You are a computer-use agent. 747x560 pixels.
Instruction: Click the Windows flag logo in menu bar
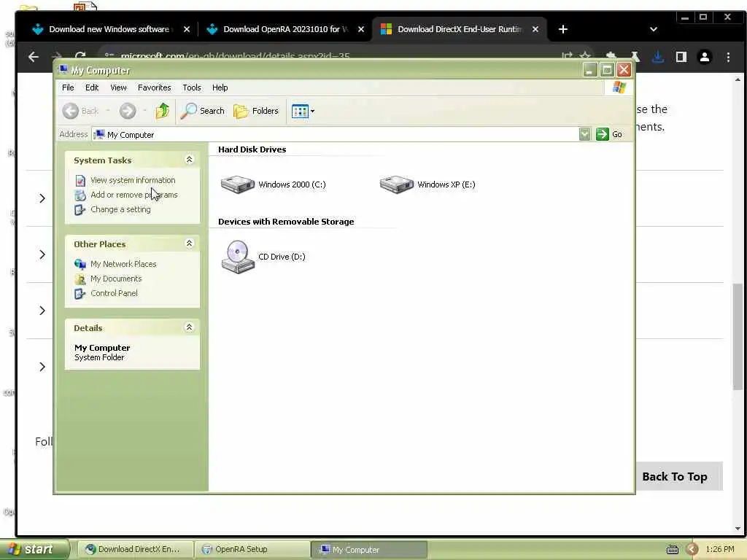[619, 87]
